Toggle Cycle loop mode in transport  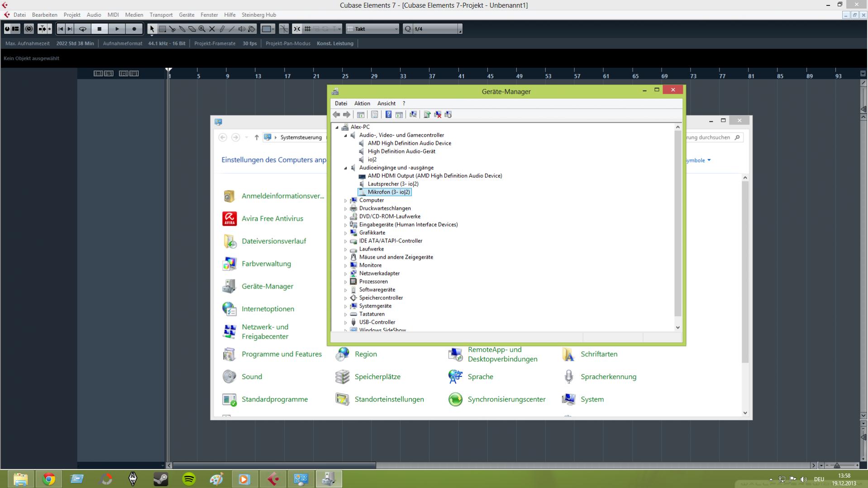[x=83, y=29]
